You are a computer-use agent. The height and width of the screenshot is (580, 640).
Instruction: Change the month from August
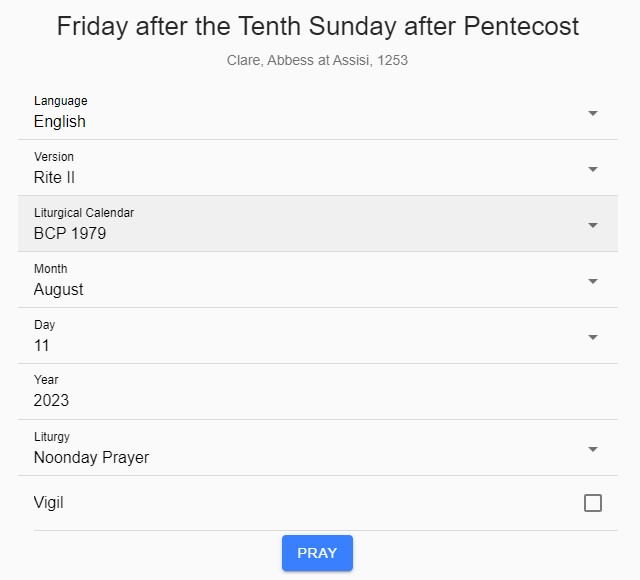[x=300, y=289]
